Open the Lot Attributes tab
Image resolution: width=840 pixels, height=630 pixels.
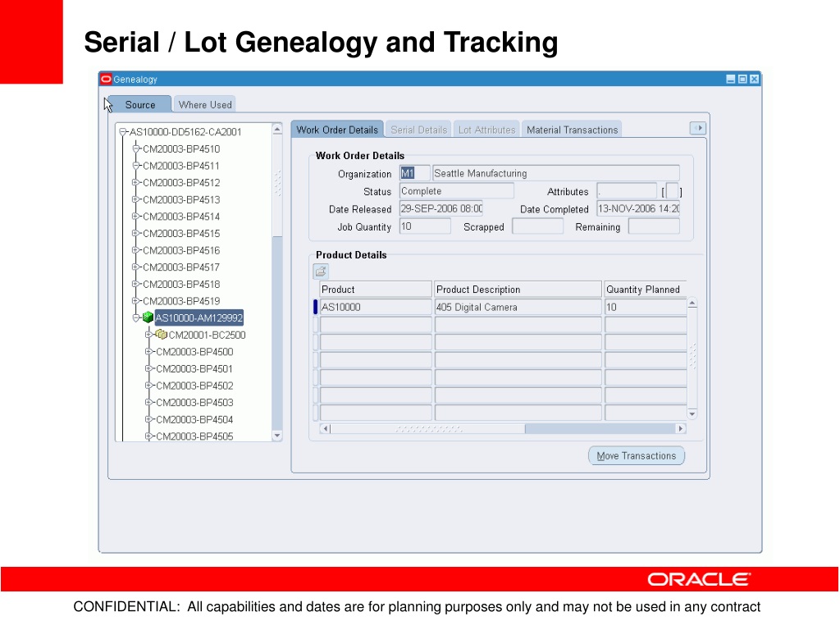[x=486, y=130]
